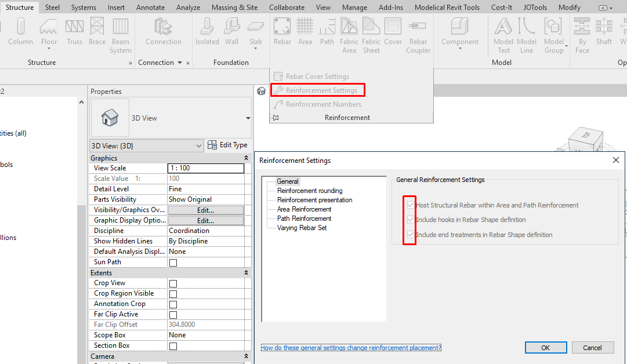Pin the Reinforcement panel dropdown
The height and width of the screenshot is (364, 627).
tap(276, 118)
